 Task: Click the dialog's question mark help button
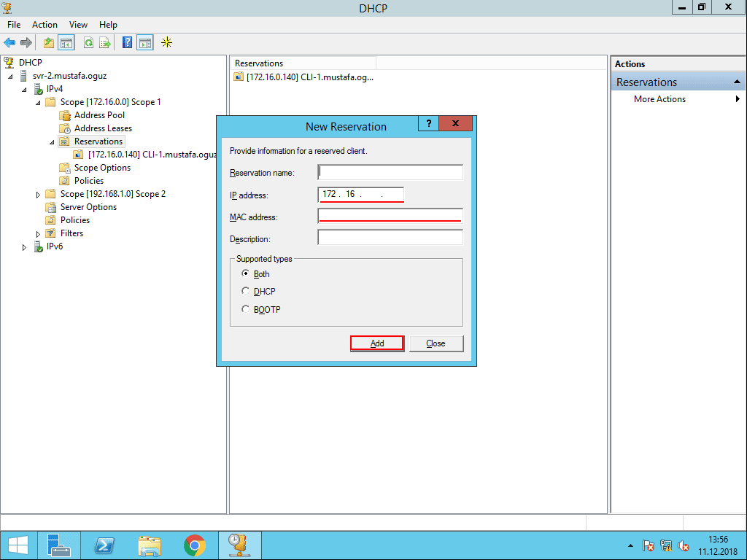[429, 123]
